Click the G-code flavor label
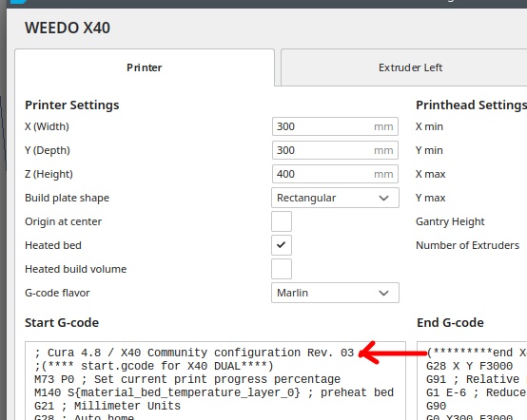The height and width of the screenshot is (420, 527). pos(57,293)
